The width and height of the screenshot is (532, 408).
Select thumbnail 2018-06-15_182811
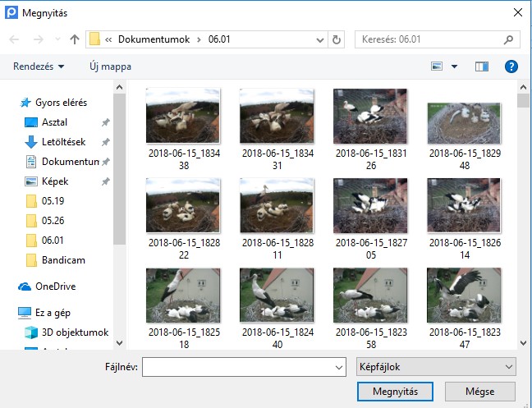277,205
